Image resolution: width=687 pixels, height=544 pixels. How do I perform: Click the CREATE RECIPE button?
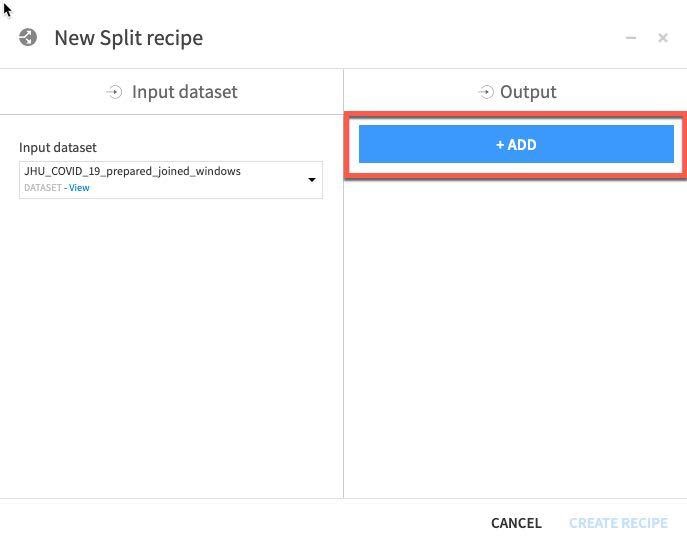pos(618,523)
